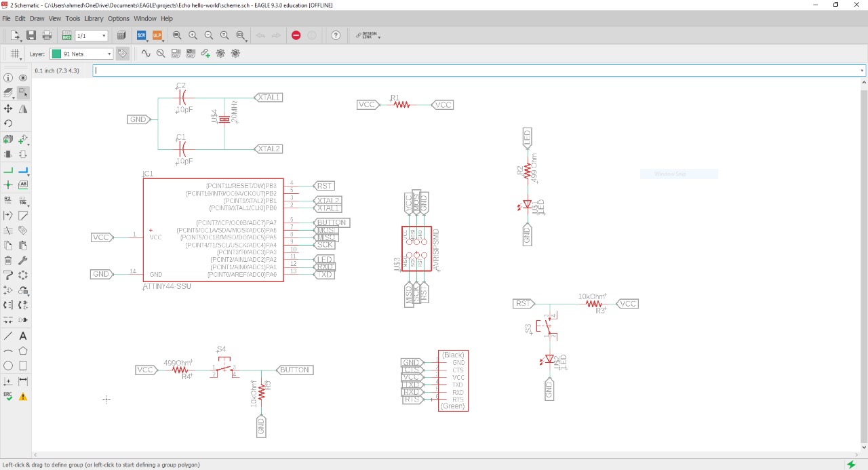This screenshot has height=470, width=868.
Task: Select the Name tool (R2 10k)
Action: 8,200
